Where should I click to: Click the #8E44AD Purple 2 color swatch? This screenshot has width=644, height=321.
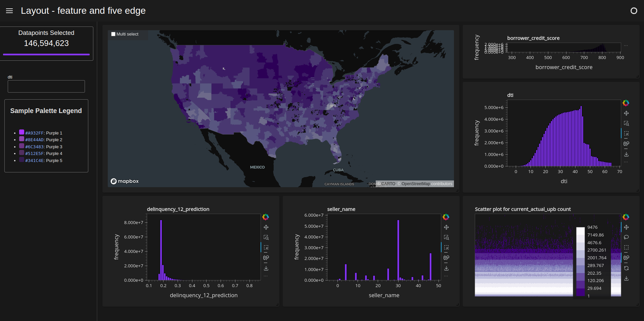pyautogui.click(x=21, y=139)
